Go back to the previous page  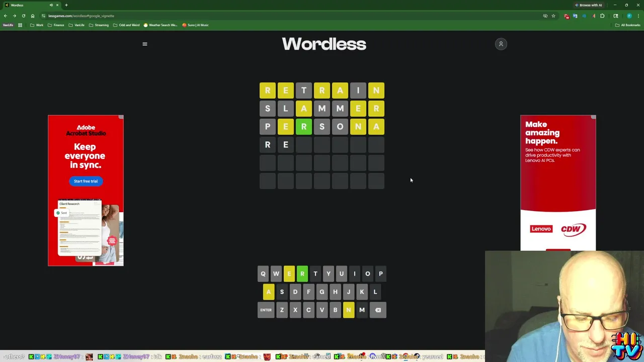(x=6, y=16)
